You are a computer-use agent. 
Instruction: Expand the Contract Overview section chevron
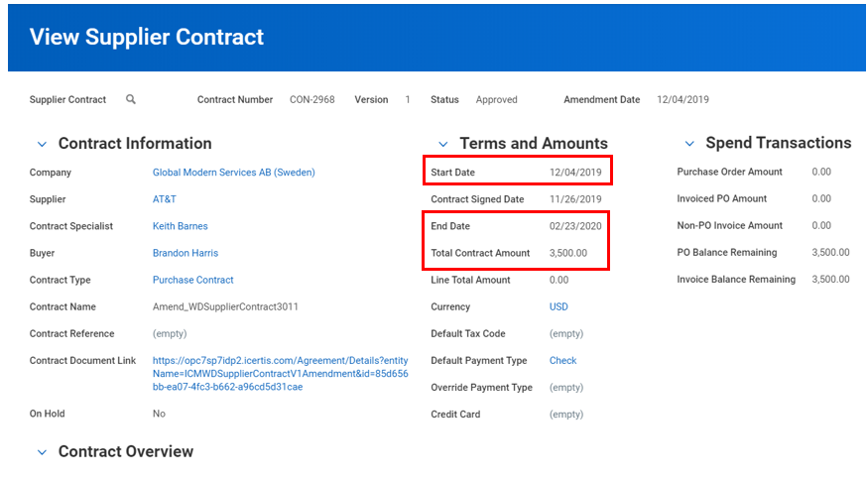(x=42, y=453)
